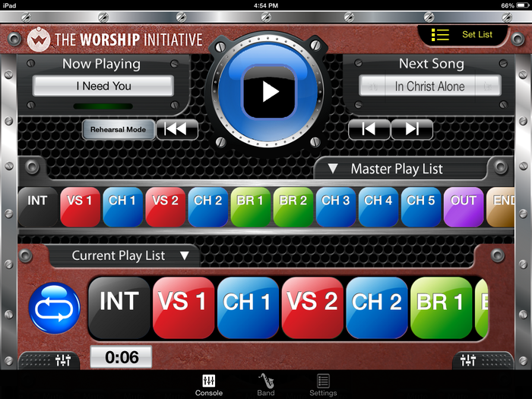Screen dimensions: 532x399
Task: Switch to the Settings tab
Action: (323, 385)
